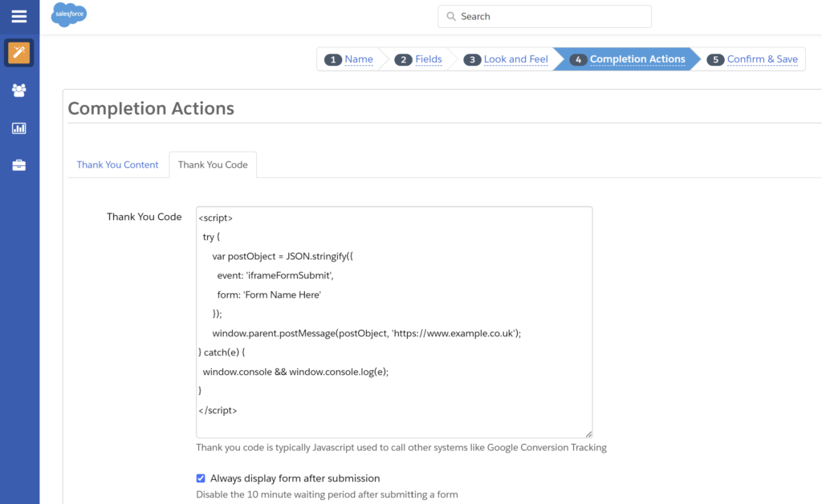Click the window.parent.postMessage code line

pos(366,333)
